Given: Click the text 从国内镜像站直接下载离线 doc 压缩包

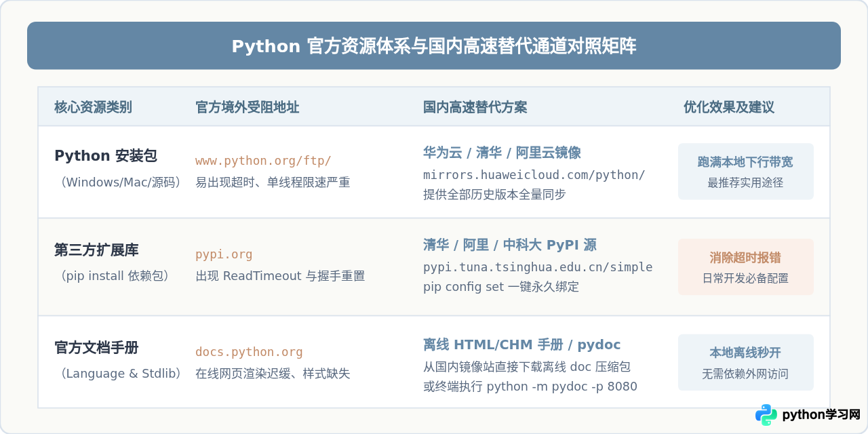Looking at the screenshot, I should (x=527, y=367).
